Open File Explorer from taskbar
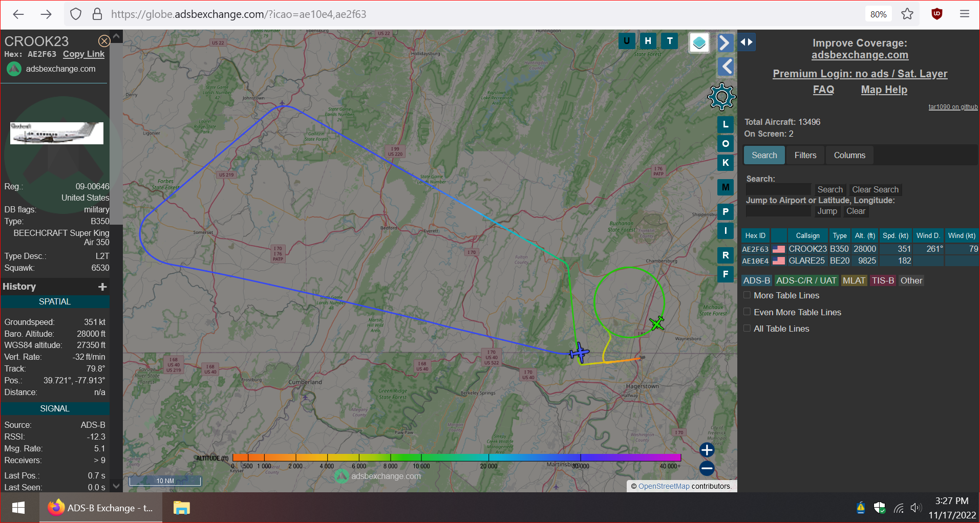The width and height of the screenshot is (980, 523). click(181, 508)
